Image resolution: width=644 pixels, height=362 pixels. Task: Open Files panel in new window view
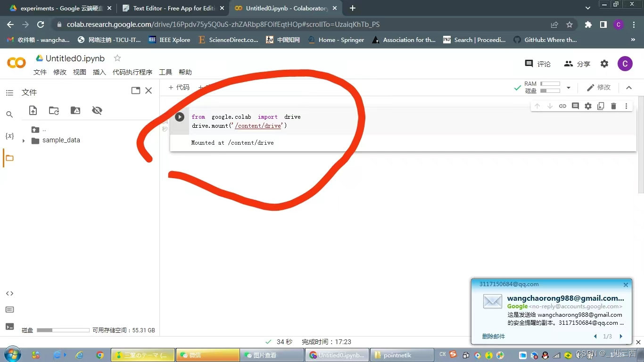click(136, 90)
